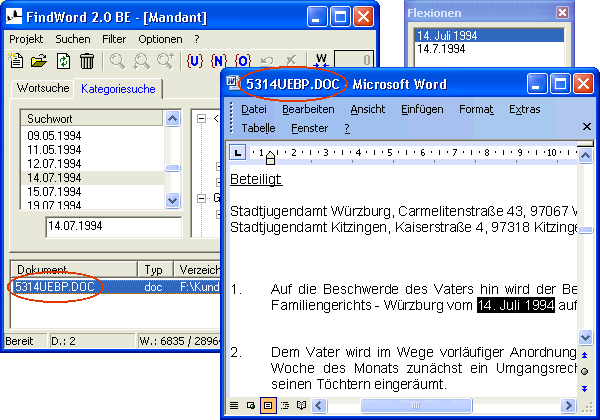Open the Filter menu

click(114, 39)
